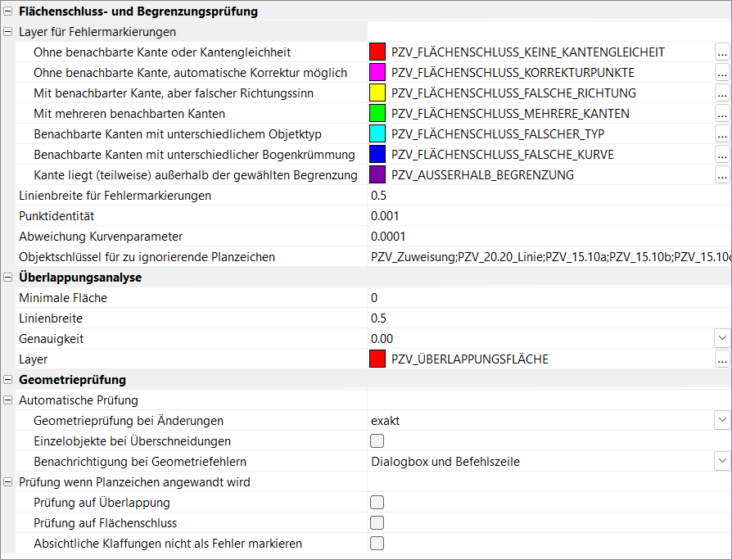The image size is (732, 560).
Task: Open Benachrichtigung bei Geometriefehlern dropdown
Action: 721,461
